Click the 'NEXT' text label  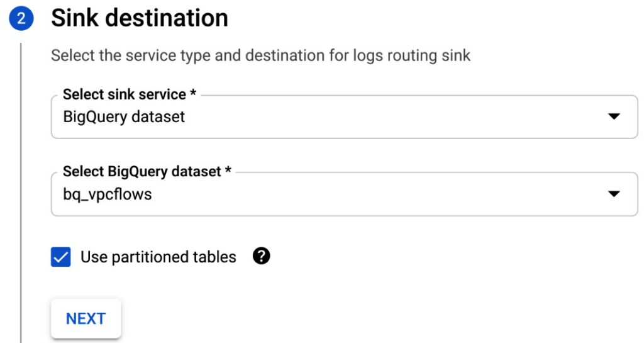86,318
